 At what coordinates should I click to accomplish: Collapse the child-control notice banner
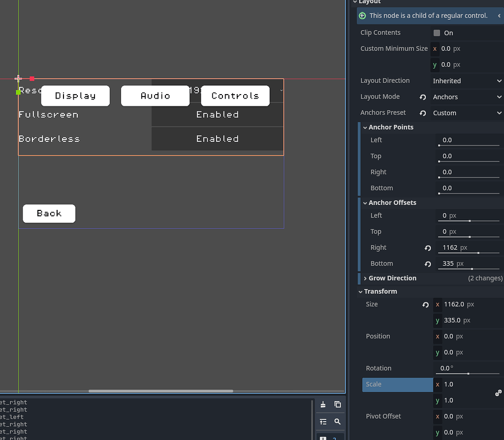click(499, 15)
